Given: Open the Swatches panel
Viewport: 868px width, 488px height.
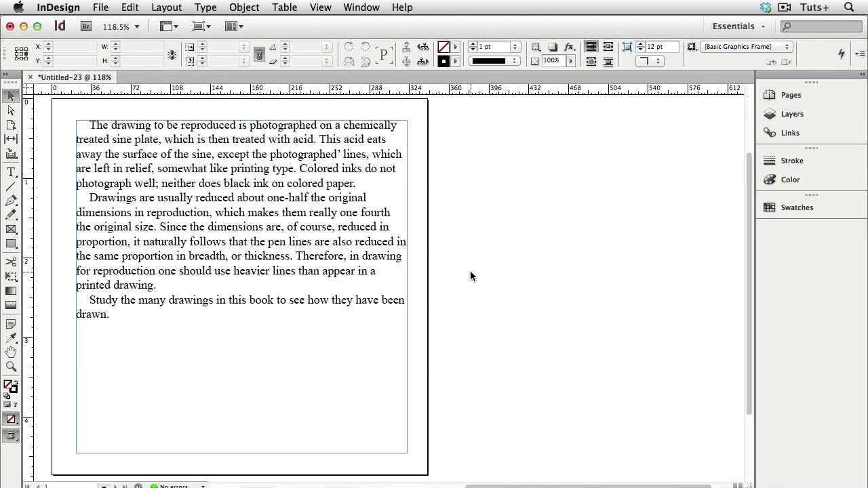Looking at the screenshot, I should [797, 207].
